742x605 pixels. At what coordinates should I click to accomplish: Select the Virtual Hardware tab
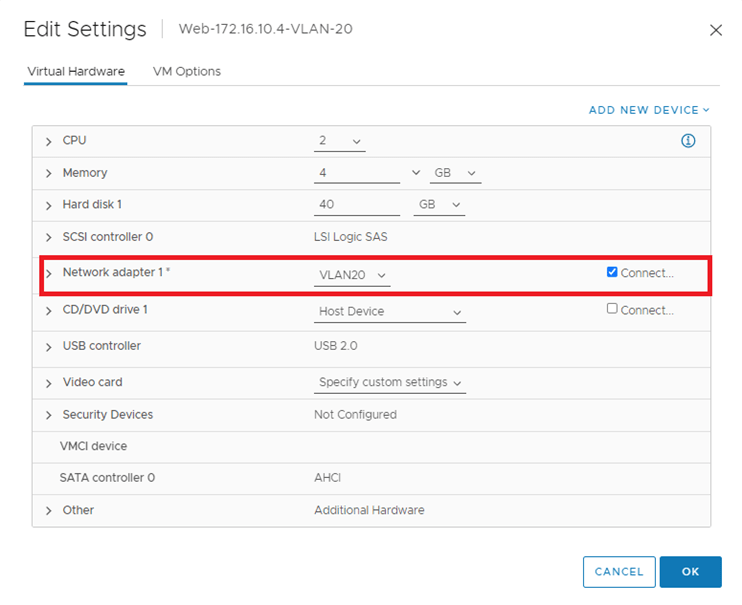tap(75, 72)
